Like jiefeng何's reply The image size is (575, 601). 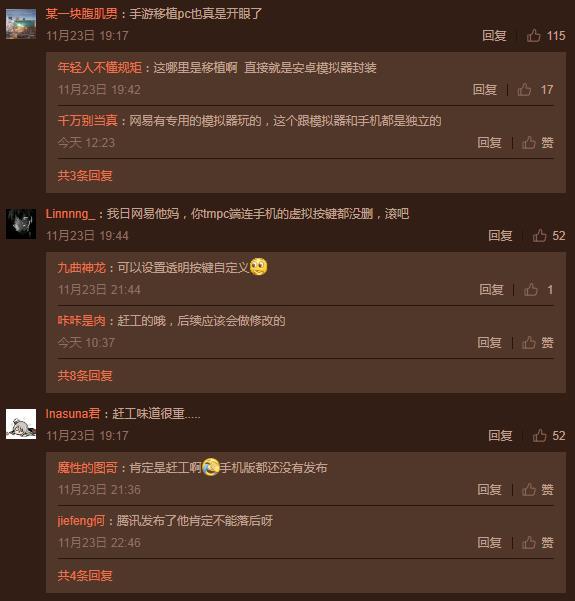[537, 542]
